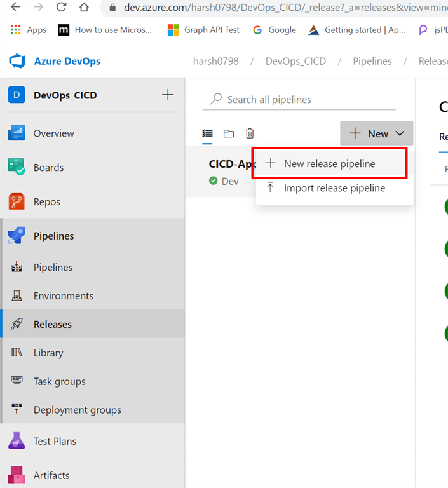Open 'Getting started | Ap...' bookmark
The width and height of the screenshot is (448, 488).
click(x=356, y=30)
